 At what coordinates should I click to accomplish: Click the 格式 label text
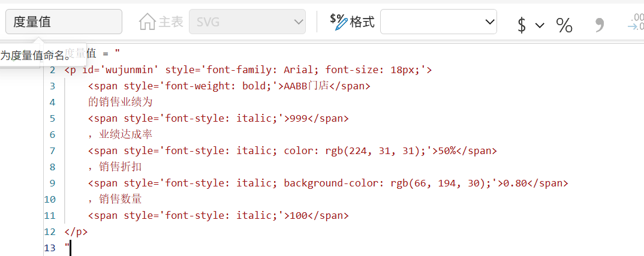(x=362, y=22)
